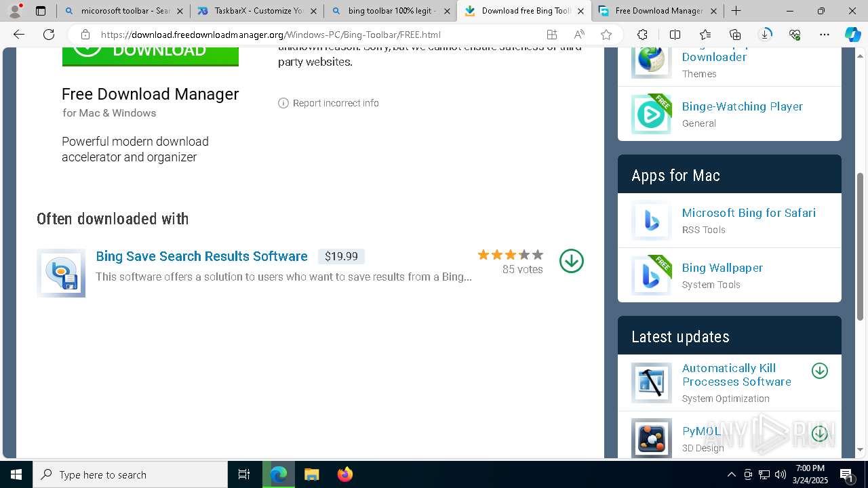Click the star rating for Bing Save Search
The width and height of the screenshot is (868, 488).
511,255
